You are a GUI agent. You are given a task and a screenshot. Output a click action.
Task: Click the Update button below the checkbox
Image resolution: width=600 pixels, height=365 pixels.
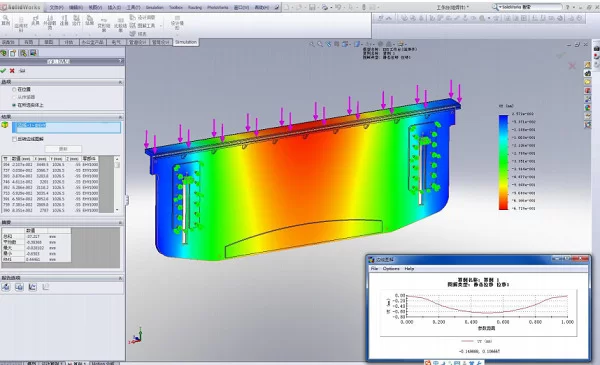click(x=63, y=149)
